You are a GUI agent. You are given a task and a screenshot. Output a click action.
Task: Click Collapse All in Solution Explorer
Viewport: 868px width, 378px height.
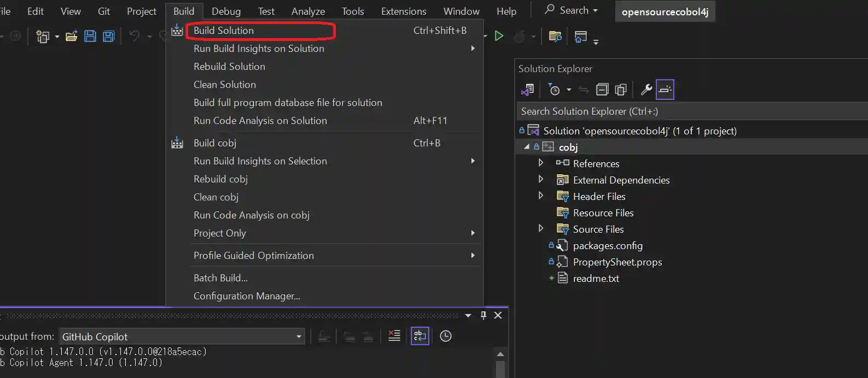(602, 90)
